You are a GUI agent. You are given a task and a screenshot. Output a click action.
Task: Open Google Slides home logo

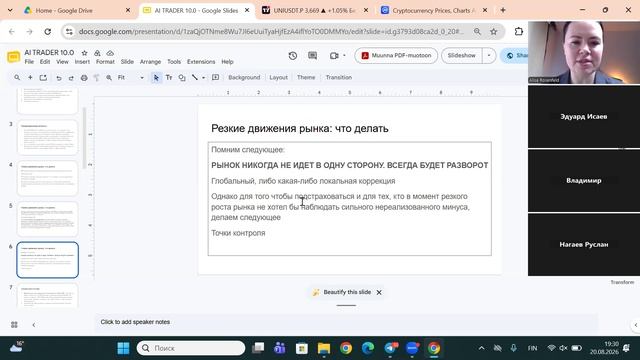(13, 57)
